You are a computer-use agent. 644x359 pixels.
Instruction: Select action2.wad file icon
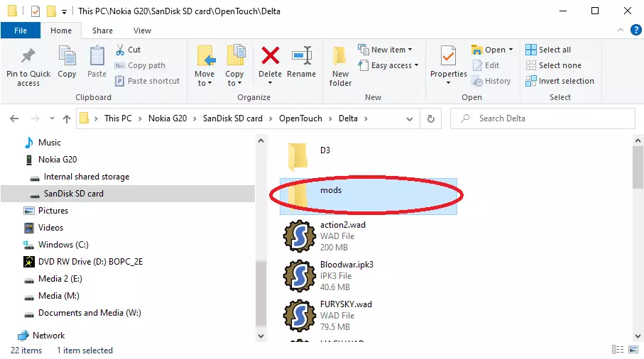pyautogui.click(x=300, y=236)
